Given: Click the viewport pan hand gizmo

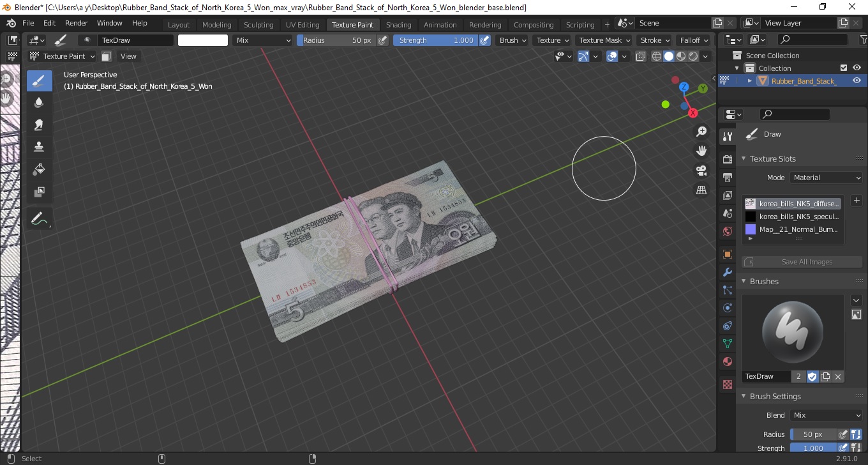Looking at the screenshot, I should pos(701,151).
